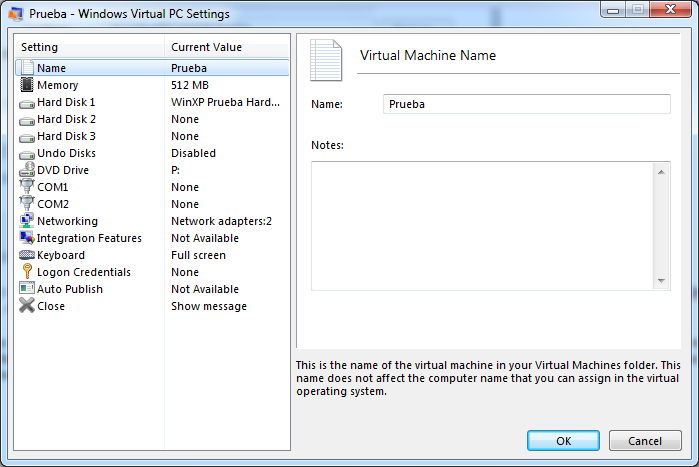Click the Undo Disks drive icon
Screen dimensions: 699x467
pyautogui.click(x=27, y=155)
